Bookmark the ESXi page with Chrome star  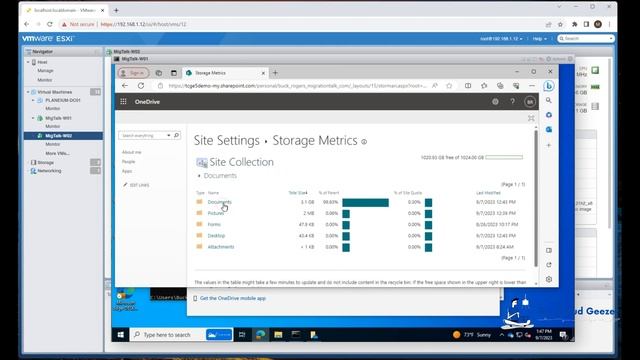560,24
